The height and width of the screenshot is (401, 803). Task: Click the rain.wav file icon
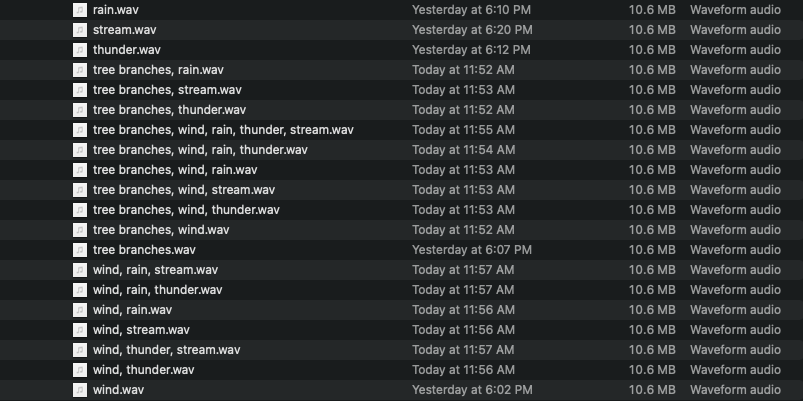(80, 10)
